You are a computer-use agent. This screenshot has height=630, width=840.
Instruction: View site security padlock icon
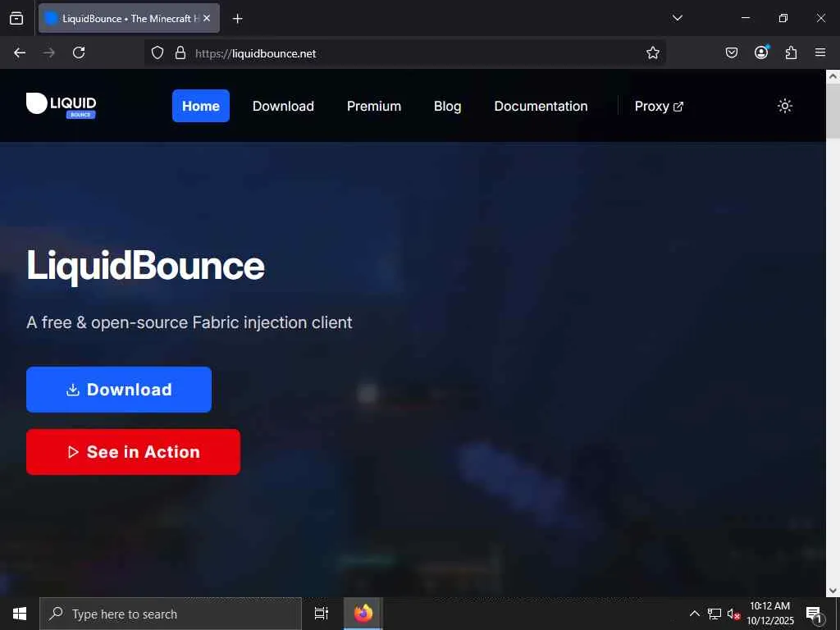pos(180,52)
